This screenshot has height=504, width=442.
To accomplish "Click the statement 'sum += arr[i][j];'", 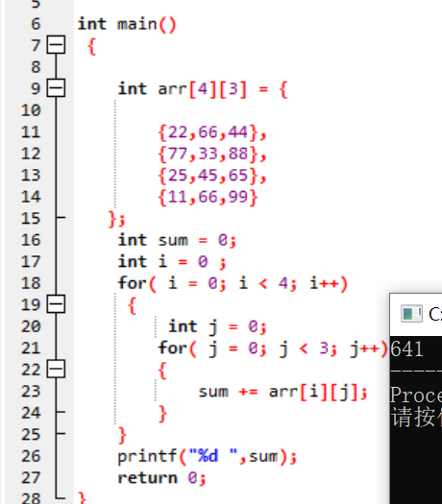I will 282,392.
